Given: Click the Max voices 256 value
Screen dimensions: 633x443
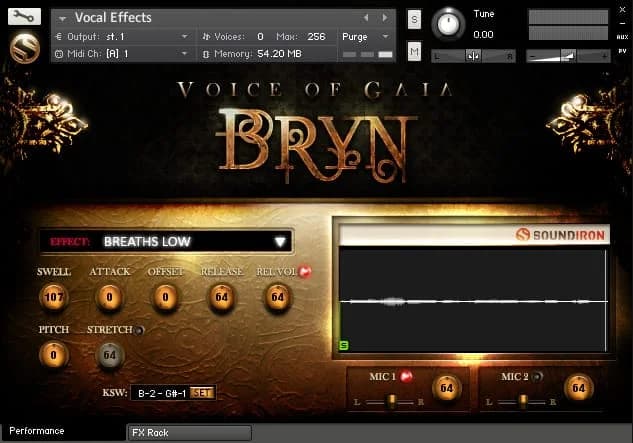Looking at the screenshot, I should pyautogui.click(x=316, y=36).
